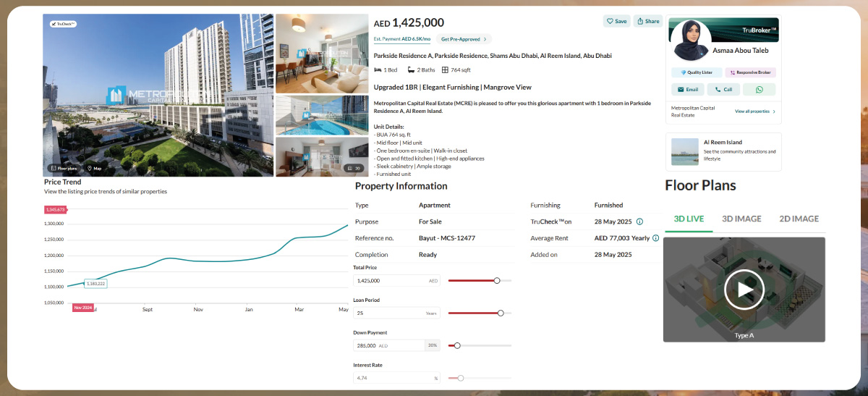Image resolution: width=868 pixels, height=396 pixels.
Task: Open the Al Reem Island community card
Action: tap(723, 151)
